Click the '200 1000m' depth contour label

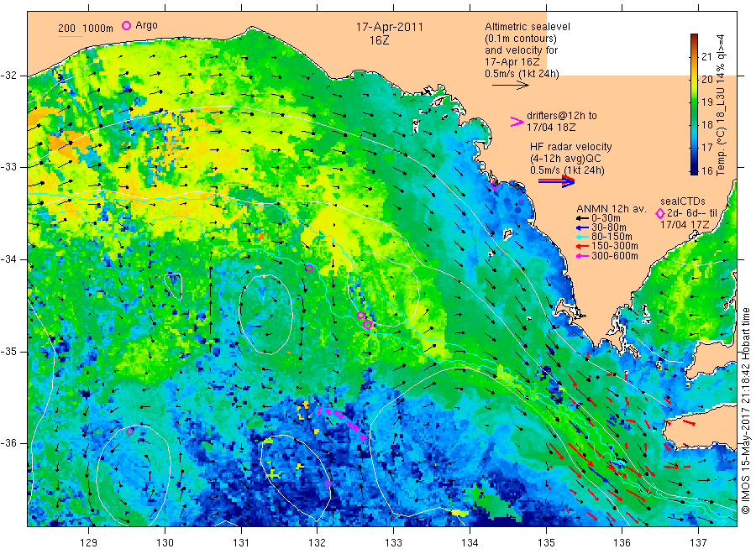coord(86,29)
